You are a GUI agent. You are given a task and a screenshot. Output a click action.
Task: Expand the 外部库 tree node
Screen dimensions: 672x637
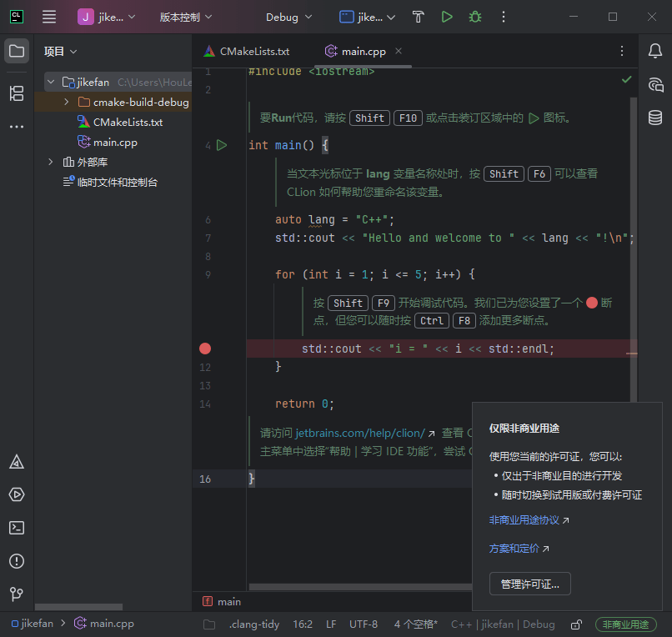click(51, 162)
